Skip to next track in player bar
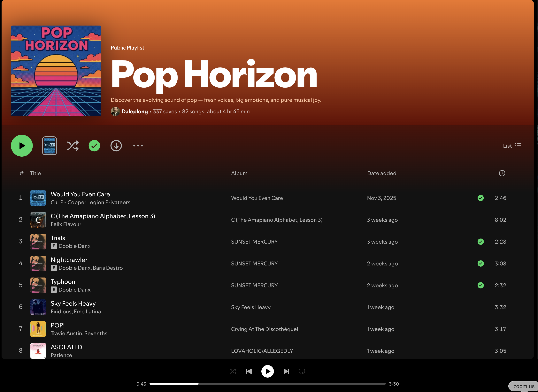Screen dimensions: 538x392 286,371
